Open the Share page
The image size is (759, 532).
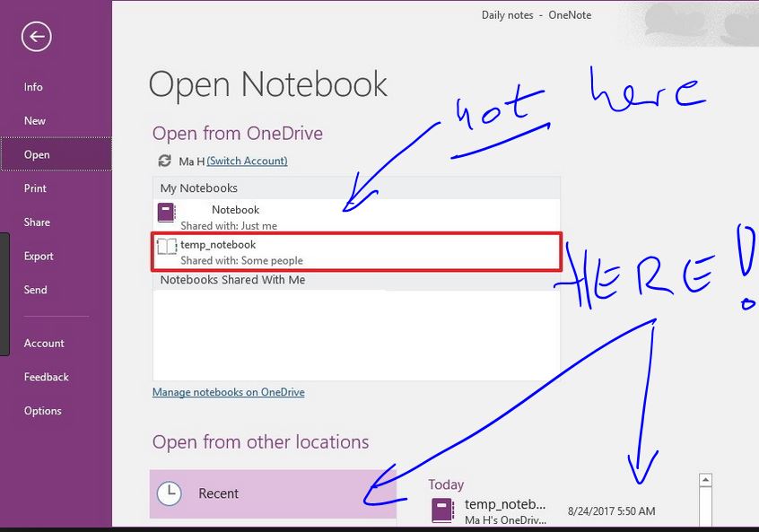(37, 222)
